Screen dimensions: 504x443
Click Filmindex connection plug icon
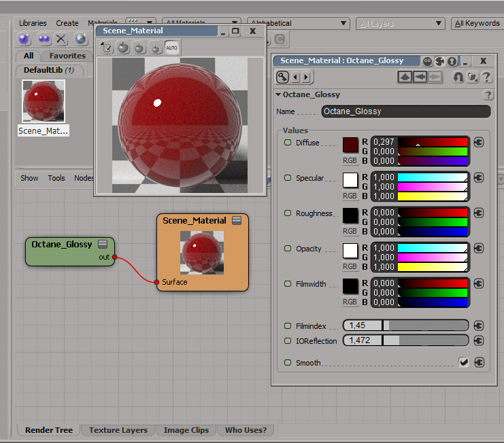point(479,325)
